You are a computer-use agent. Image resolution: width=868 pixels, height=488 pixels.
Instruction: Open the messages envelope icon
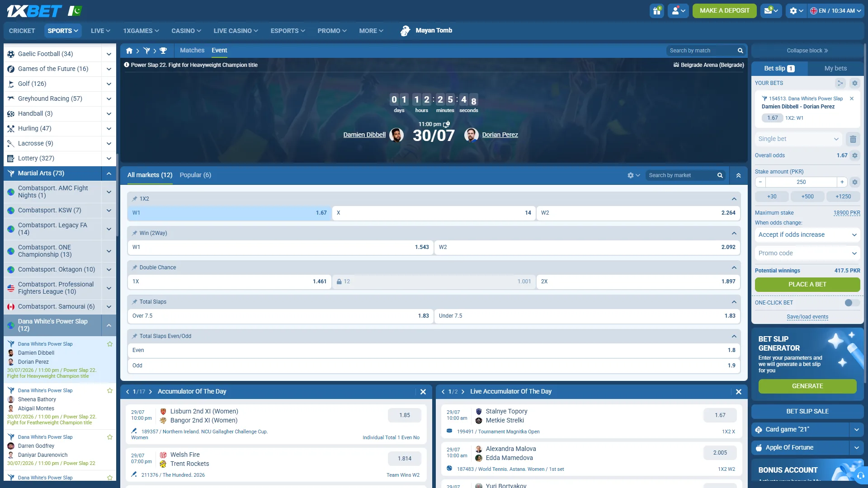pos(771,11)
